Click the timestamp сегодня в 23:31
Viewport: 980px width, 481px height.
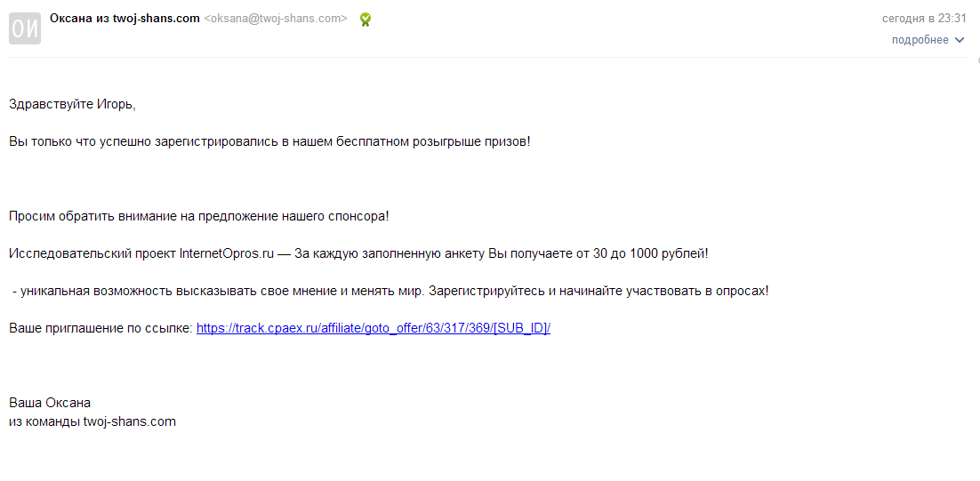point(924,19)
